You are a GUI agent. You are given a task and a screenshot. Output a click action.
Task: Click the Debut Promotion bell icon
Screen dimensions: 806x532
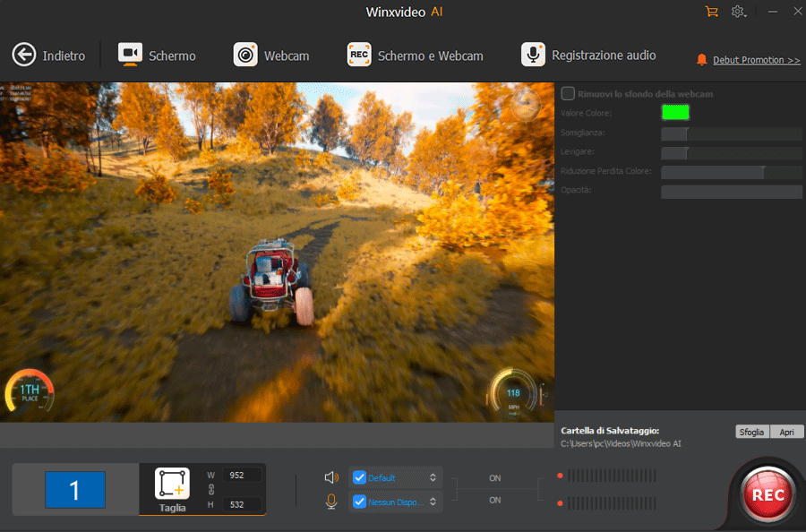point(701,60)
